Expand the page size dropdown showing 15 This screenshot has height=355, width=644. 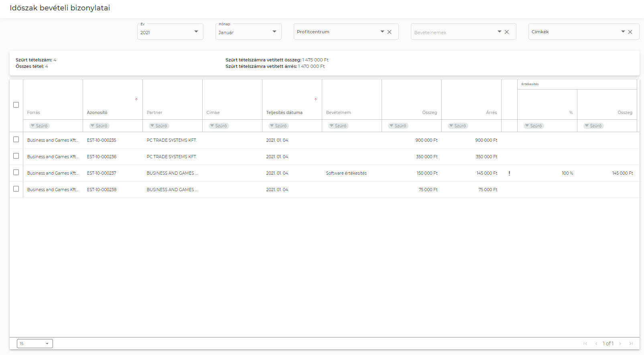[x=35, y=344]
